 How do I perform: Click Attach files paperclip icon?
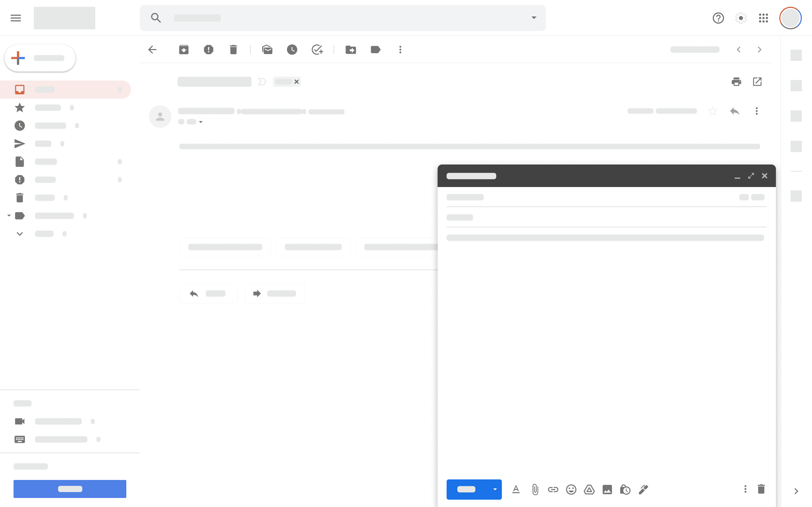535,490
